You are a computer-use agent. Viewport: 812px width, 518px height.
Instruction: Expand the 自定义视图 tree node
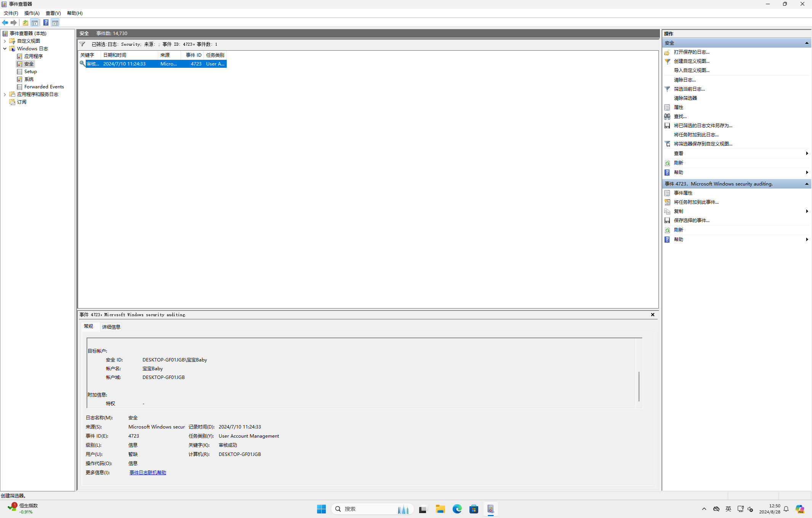pos(5,41)
